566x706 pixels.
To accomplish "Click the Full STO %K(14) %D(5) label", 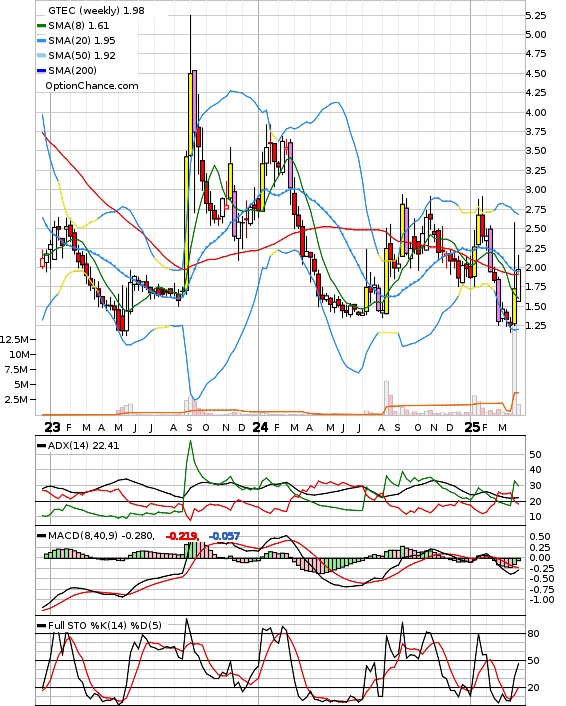I will (x=104, y=625).
